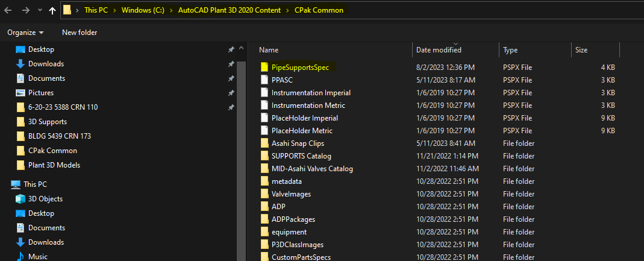Select the P3DClassImages folder

coord(298,245)
